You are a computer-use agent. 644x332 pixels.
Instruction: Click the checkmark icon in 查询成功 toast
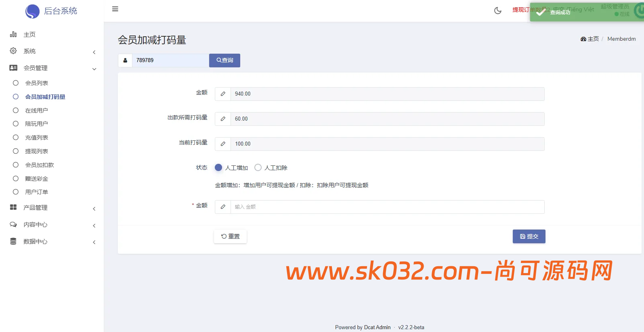point(541,12)
